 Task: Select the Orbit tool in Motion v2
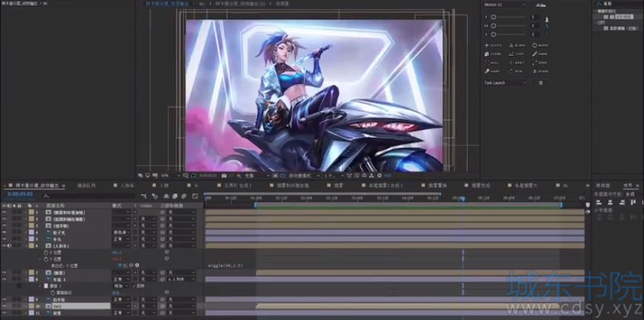pyautogui.click(x=517, y=63)
